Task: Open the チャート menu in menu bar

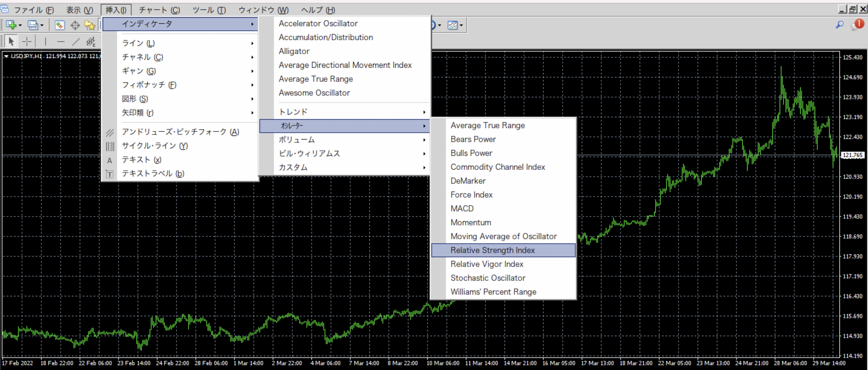Action: pyautogui.click(x=159, y=10)
